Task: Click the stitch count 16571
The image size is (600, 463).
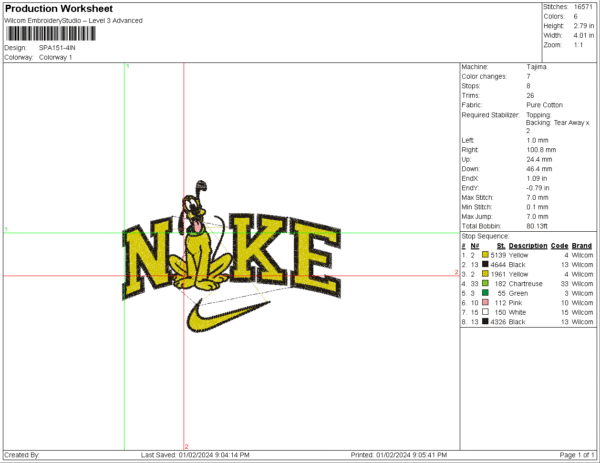Action: pyautogui.click(x=583, y=7)
